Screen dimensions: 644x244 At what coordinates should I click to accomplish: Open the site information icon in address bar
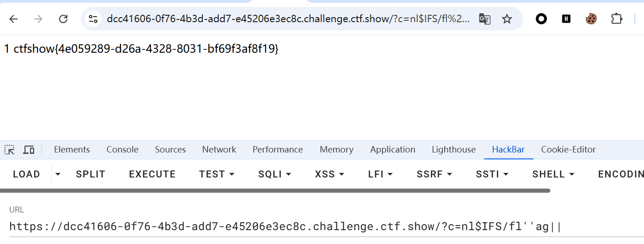point(93,19)
